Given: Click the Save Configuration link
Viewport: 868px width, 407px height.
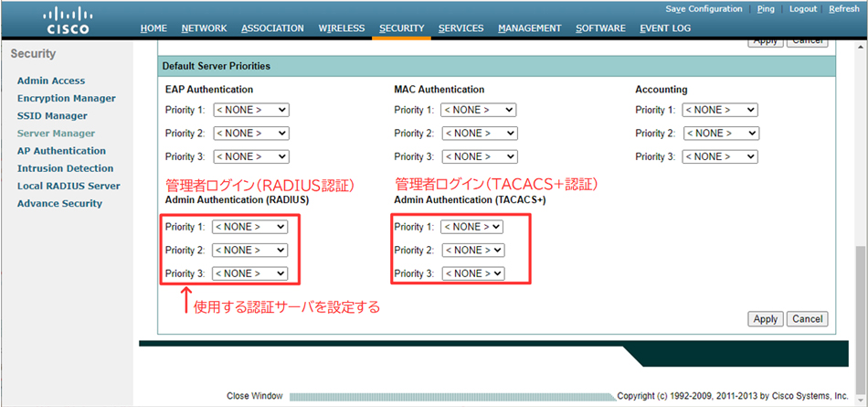Looking at the screenshot, I should coord(704,9).
